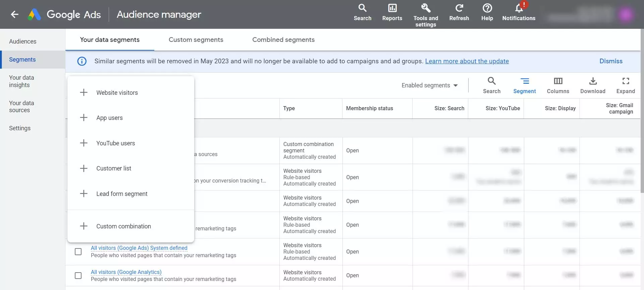644x290 pixels.
Task: Click plus icon beside YouTube users
Action: (x=84, y=143)
